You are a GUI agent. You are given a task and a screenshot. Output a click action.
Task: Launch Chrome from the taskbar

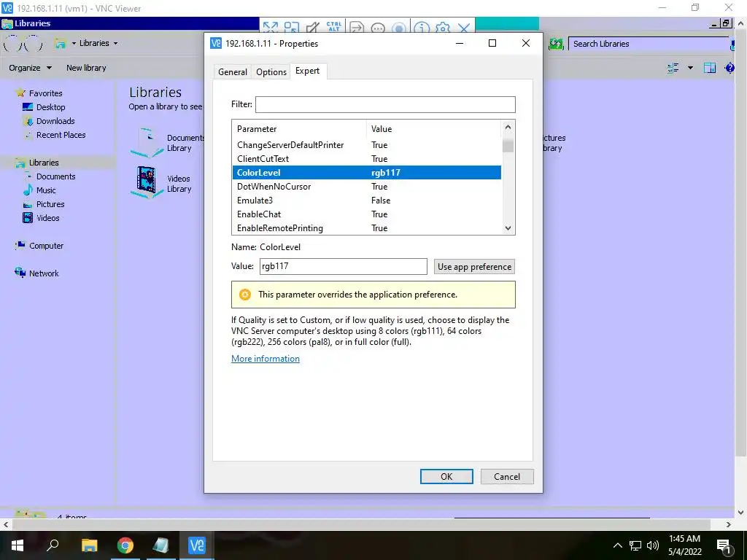point(125,545)
